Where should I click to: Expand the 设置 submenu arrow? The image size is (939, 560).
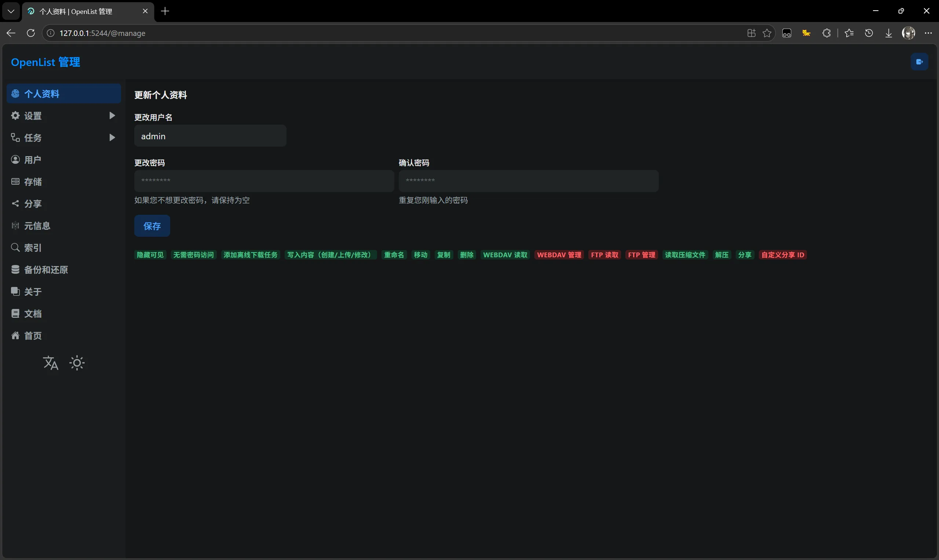[112, 115]
